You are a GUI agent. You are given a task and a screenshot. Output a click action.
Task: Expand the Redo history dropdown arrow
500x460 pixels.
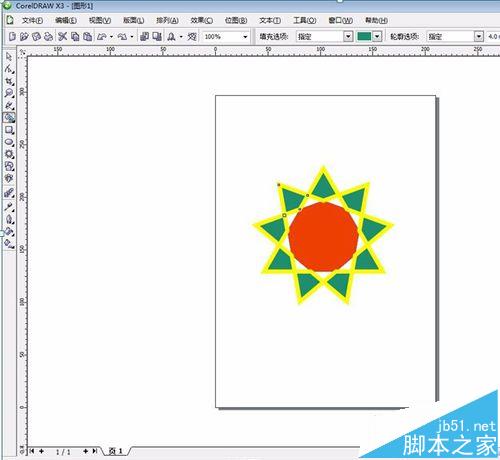click(x=132, y=37)
